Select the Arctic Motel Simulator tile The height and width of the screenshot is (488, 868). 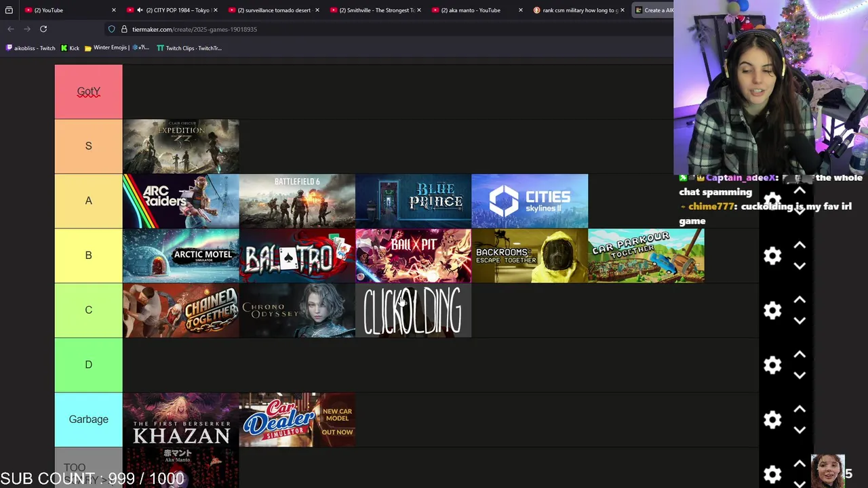tap(181, 256)
